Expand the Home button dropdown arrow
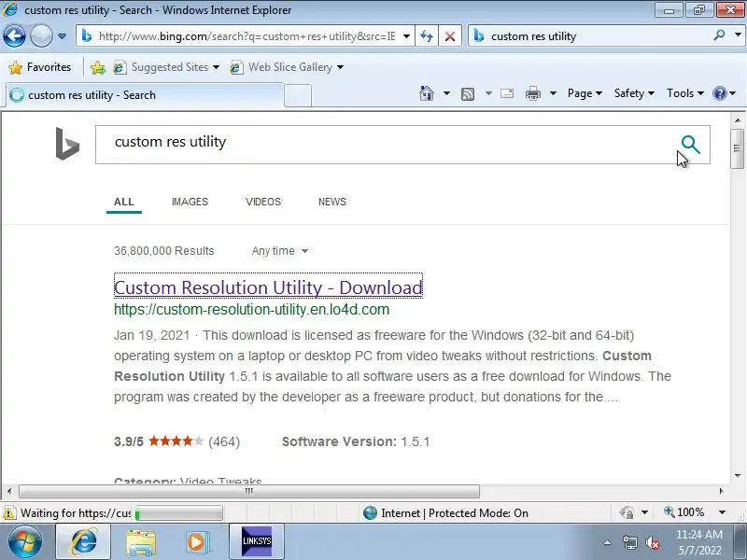Screen dimensions: 747x560 point(446,93)
